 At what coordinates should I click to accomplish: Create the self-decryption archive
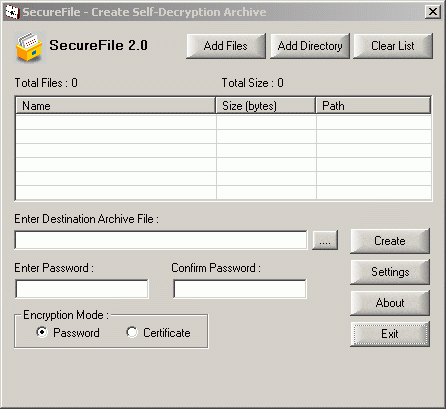coord(390,241)
